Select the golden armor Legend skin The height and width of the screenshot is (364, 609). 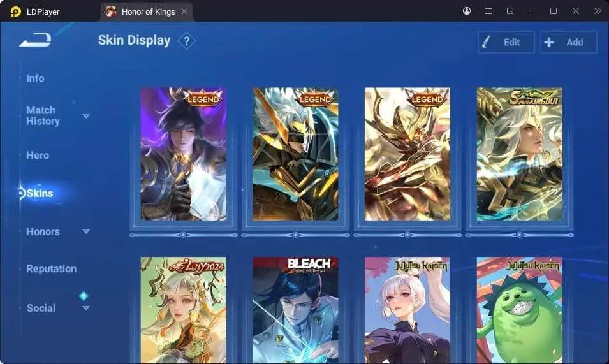click(407, 154)
